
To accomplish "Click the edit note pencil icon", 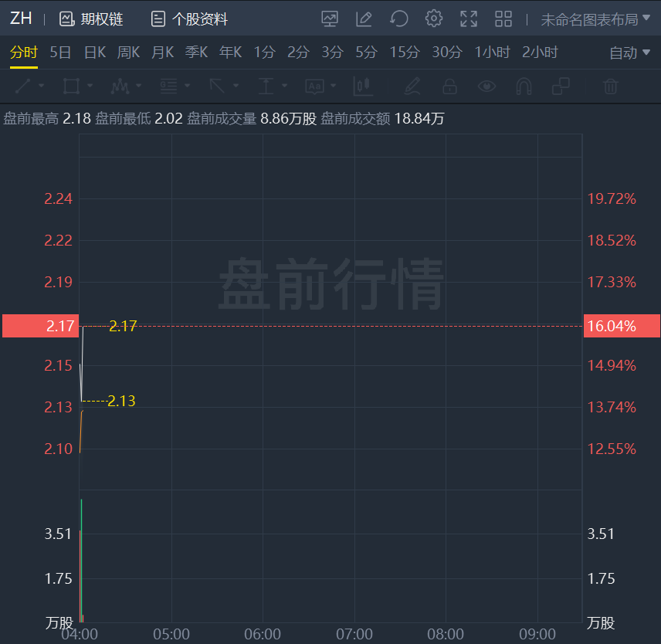I will tap(364, 19).
